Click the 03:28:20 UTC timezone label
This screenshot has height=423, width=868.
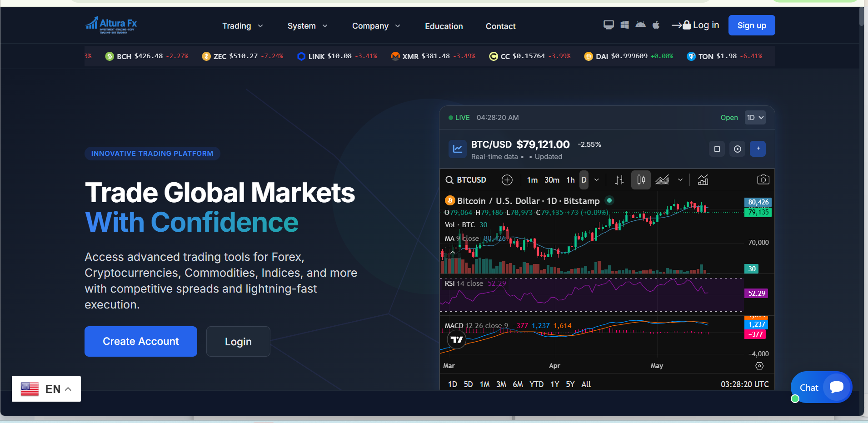click(745, 384)
